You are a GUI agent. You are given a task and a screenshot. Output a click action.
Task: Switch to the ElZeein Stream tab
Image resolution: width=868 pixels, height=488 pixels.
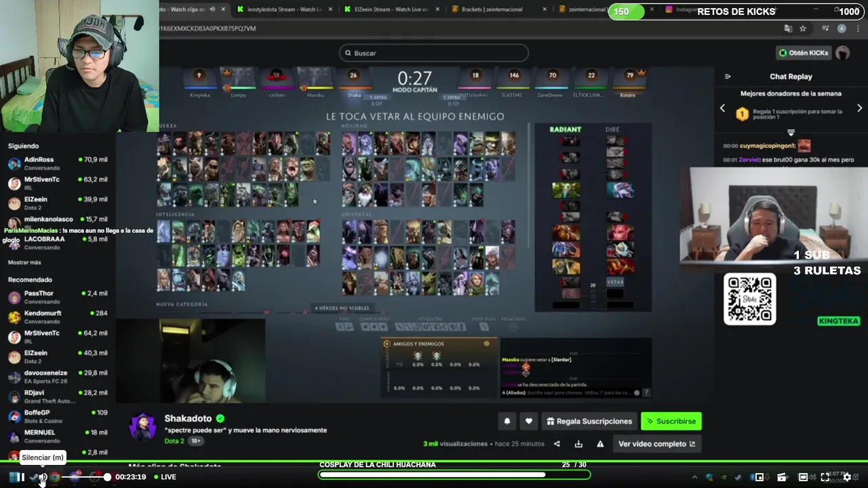[x=391, y=9]
